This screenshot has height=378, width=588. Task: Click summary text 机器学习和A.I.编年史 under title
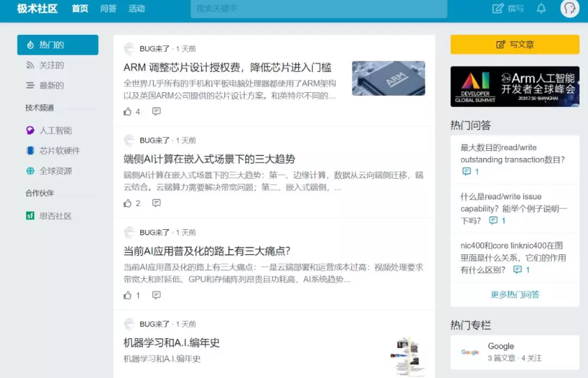[x=162, y=359]
